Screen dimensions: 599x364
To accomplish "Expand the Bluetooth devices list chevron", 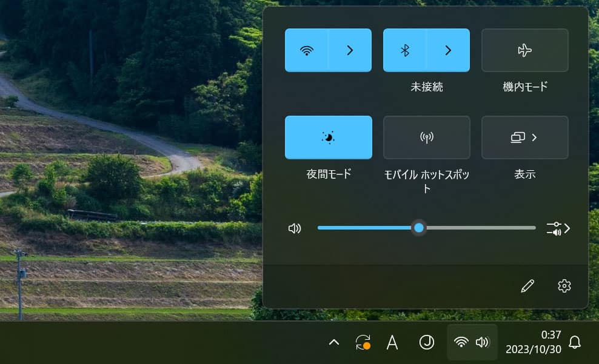I will 449,50.
